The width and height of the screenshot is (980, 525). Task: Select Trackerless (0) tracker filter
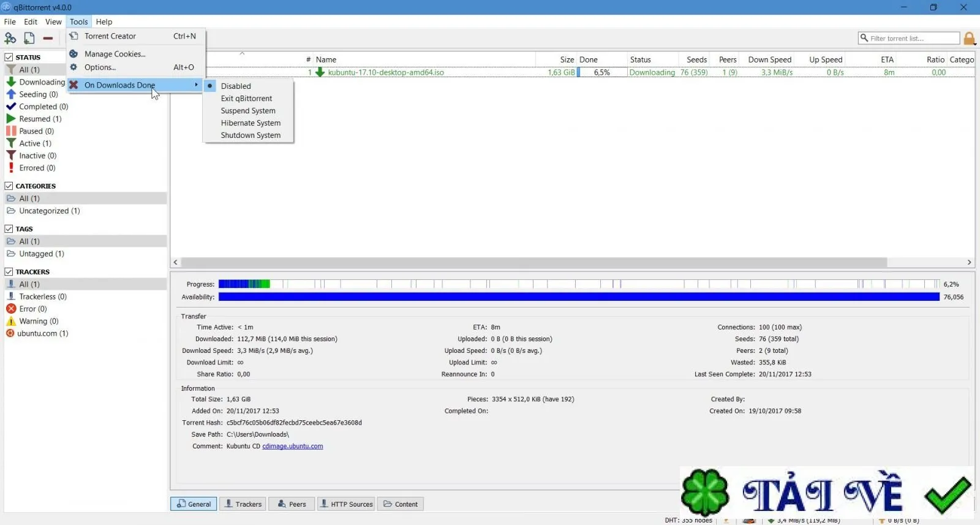pos(42,296)
